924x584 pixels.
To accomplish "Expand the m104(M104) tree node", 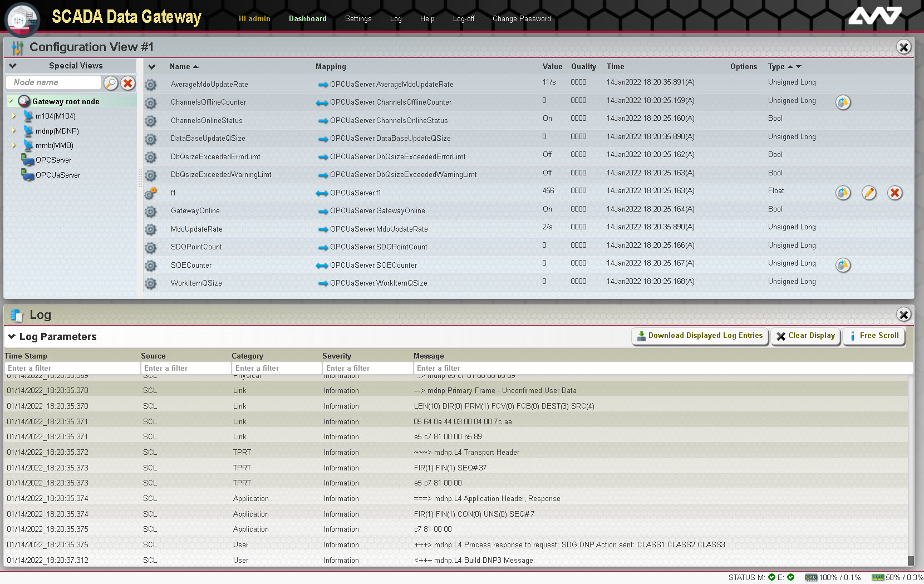I will point(14,116).
